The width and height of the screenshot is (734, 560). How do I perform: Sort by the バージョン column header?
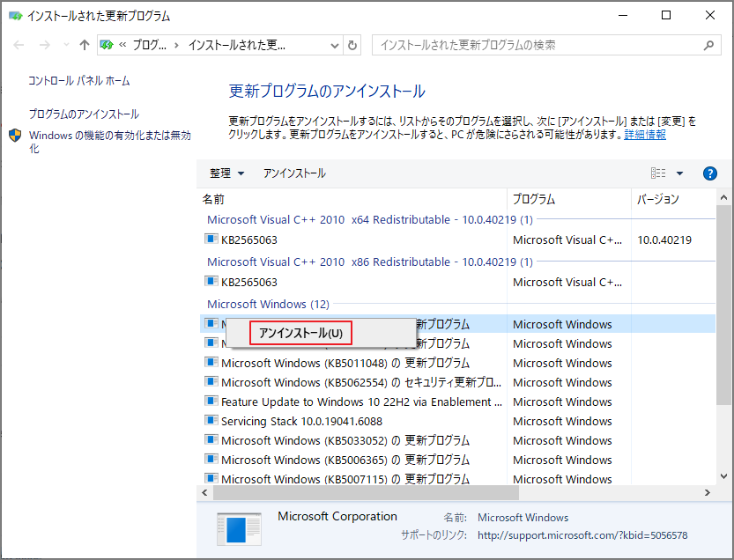pos(673,199)
